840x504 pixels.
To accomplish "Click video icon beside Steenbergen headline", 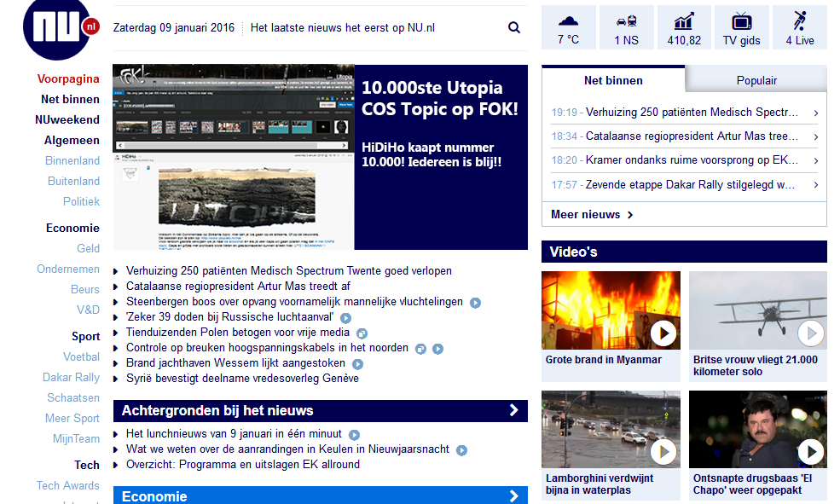I will [475, 303].
